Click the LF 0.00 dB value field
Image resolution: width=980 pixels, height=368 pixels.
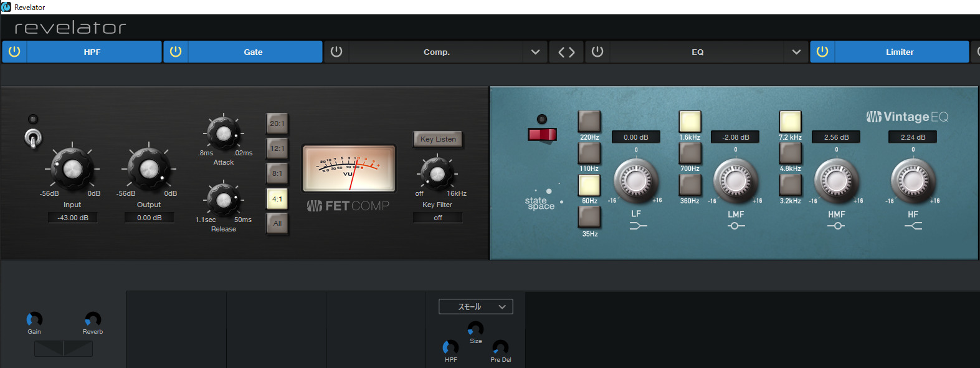tap(636, 137)
